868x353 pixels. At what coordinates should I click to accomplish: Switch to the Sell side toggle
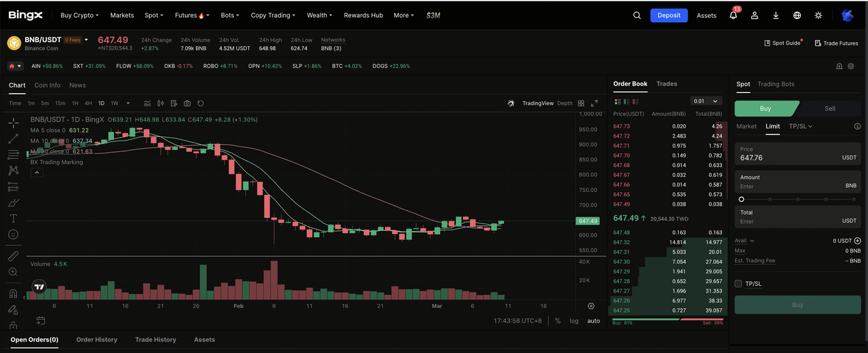click(x=829, y=109)
